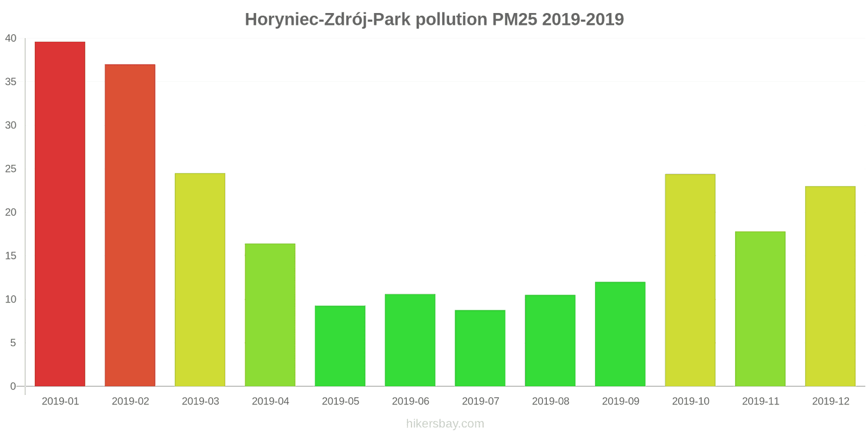Select the yellow 2019-10 bar

pyautogui.click(x=690, y=280)
